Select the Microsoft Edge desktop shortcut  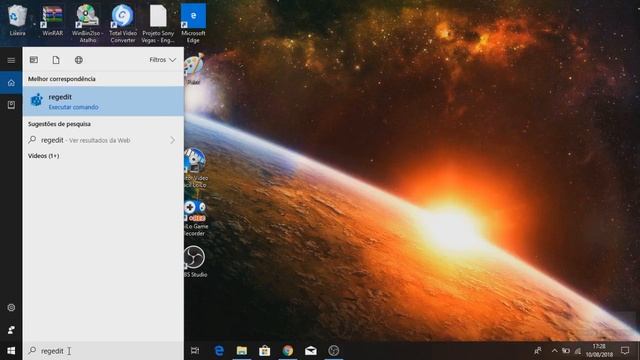tap(193, 23)
